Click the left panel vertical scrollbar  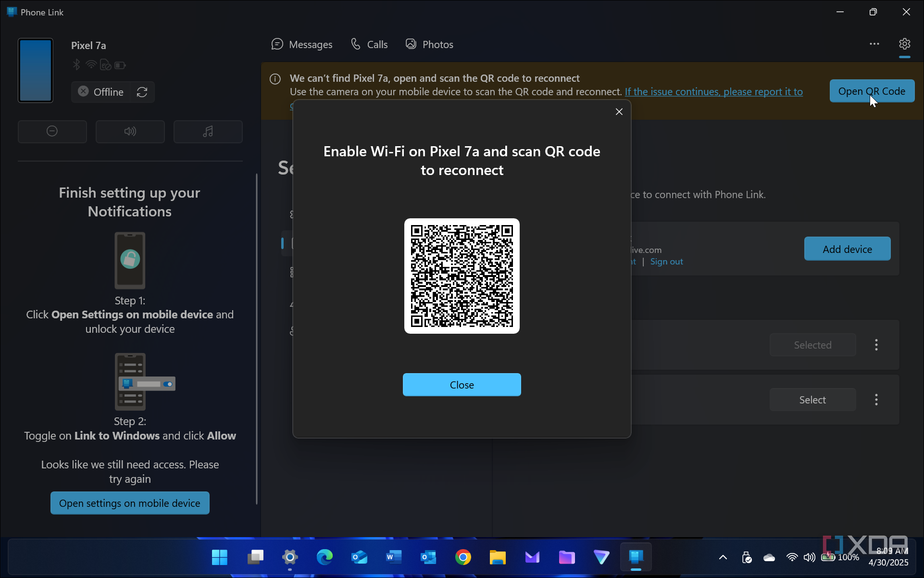coord(257,339)
